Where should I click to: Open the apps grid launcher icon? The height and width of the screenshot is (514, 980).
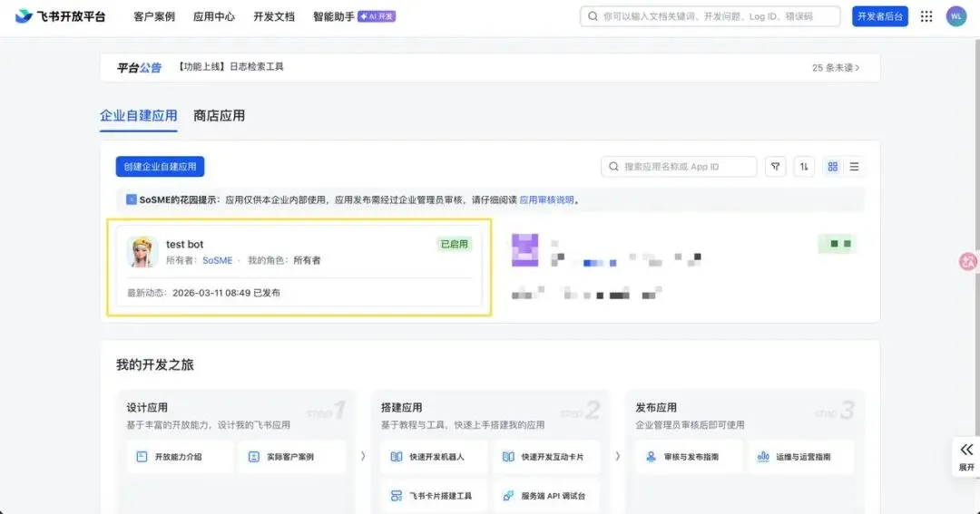926,17
